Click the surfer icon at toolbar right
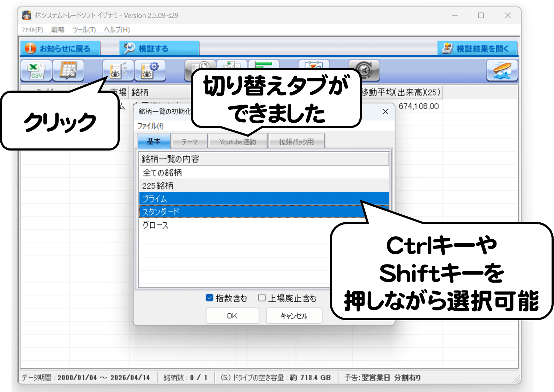This screenshot has height=392, width=554. click(502, 71)
